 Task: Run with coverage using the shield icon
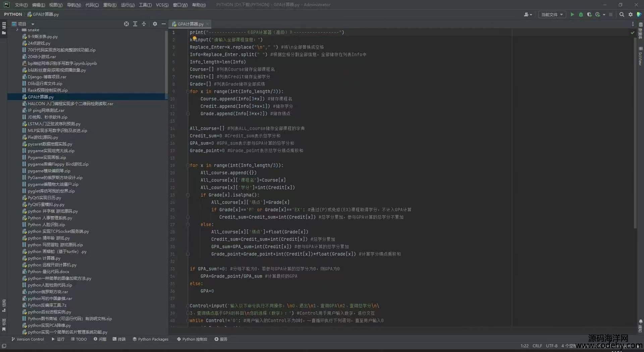pyautogui.click(x=589, y=14)
